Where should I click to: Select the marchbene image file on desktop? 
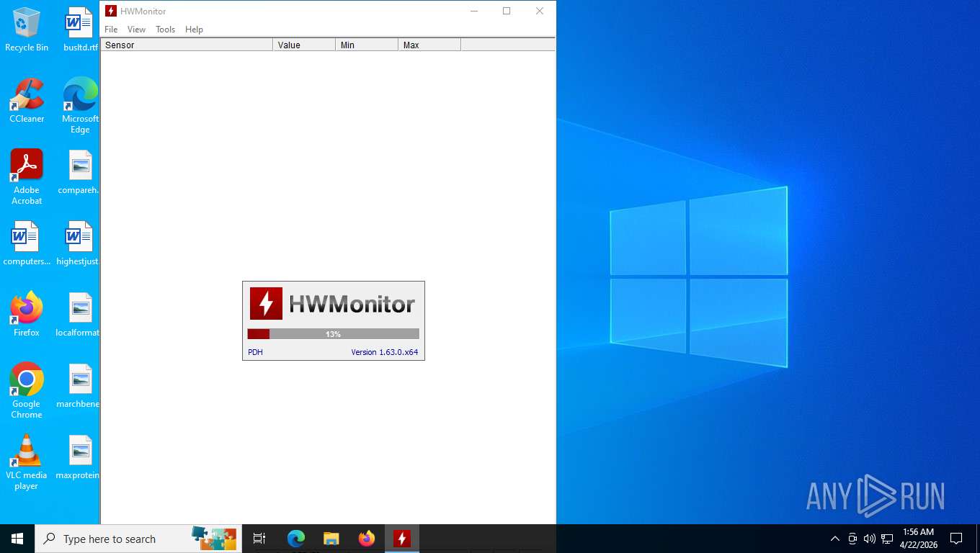click(x=79, y=386)
